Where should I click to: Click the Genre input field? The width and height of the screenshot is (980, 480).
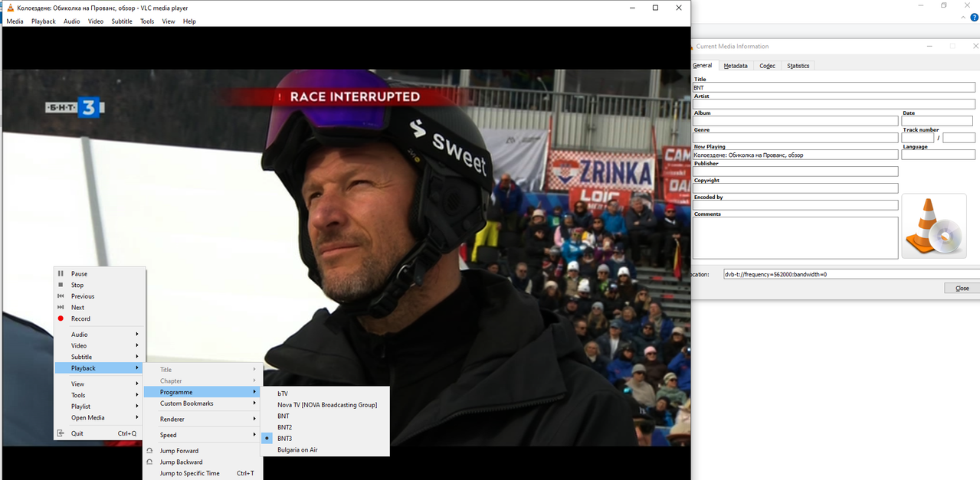(x=795, y=138)
